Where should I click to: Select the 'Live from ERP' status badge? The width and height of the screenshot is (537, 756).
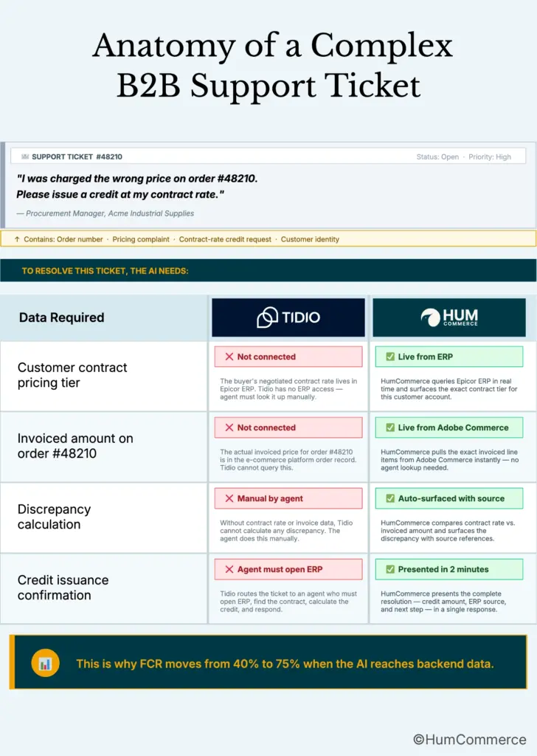449,357
